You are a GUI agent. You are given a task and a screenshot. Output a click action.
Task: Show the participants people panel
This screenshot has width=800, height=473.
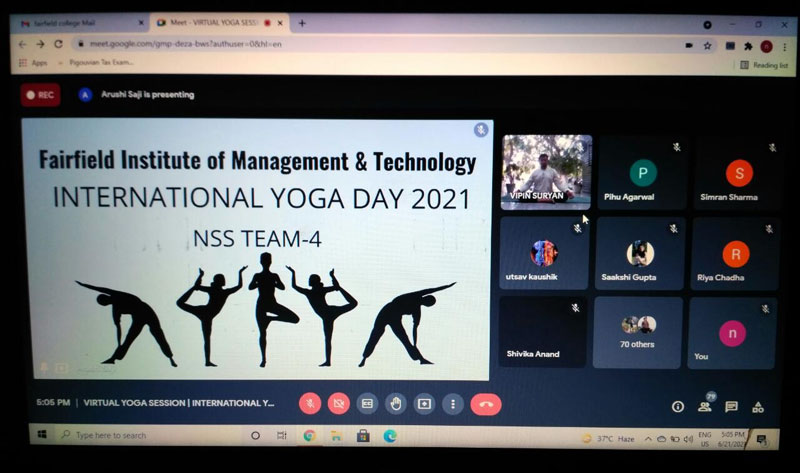(705, 406)
